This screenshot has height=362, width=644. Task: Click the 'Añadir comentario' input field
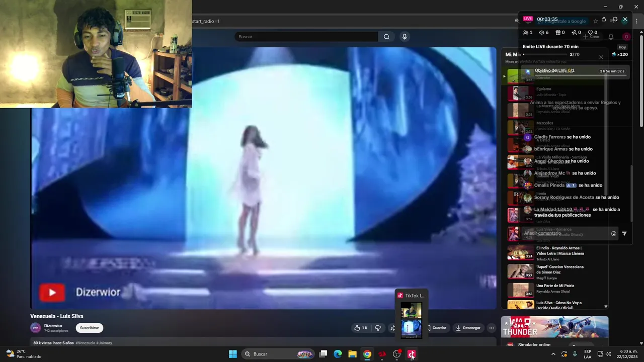(x=566, y=233)
